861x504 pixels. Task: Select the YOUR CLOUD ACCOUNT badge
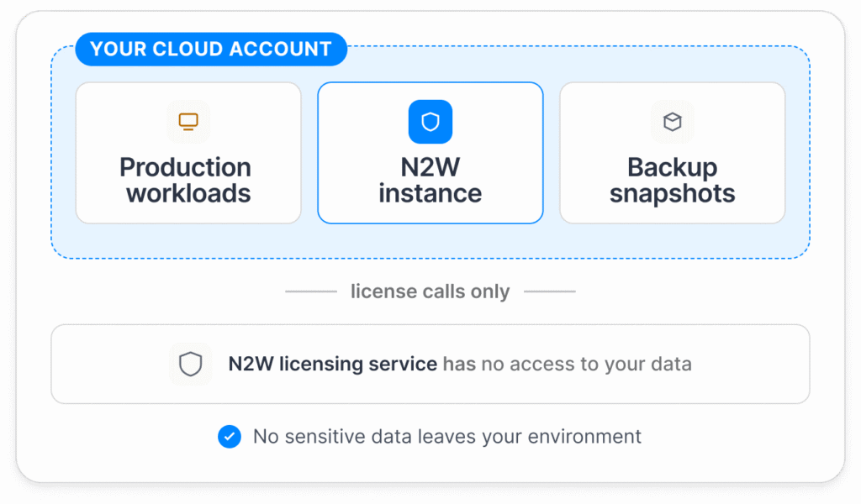pyautogui.click(x=211, y=49)
